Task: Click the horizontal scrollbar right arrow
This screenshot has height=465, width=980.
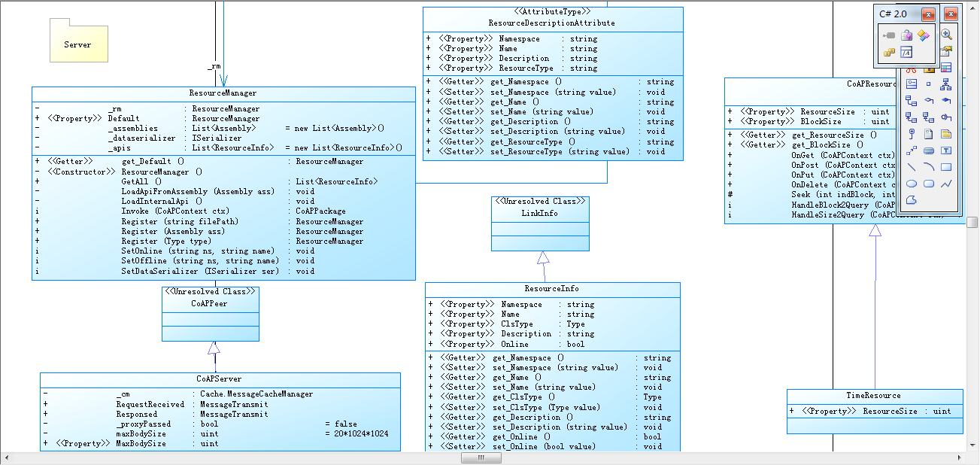Action: pos(960,457)
